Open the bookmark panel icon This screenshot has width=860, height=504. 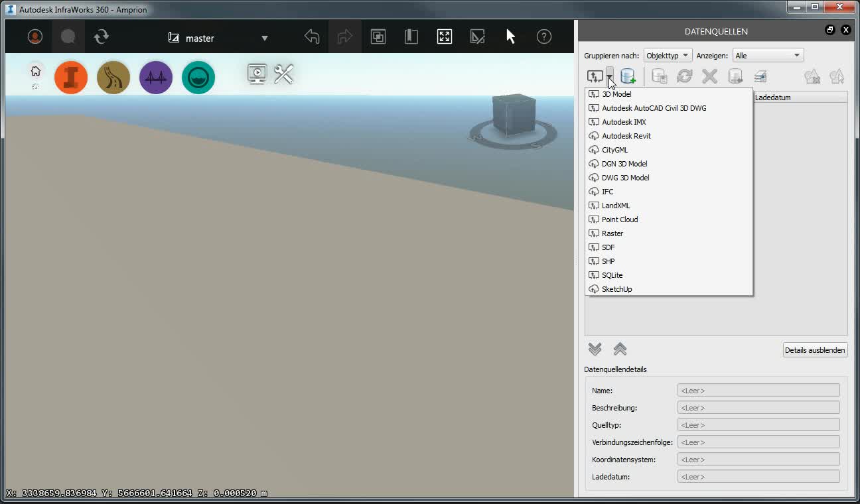(x=411, y=37)
